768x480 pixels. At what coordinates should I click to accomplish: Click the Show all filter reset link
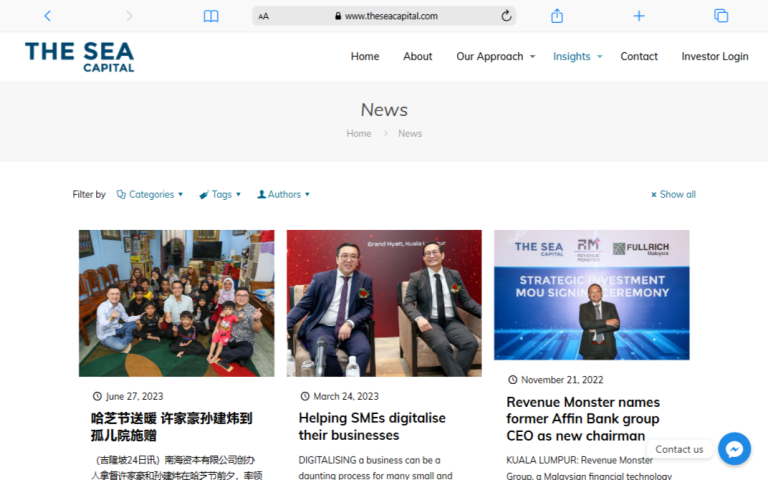point(673,194)
